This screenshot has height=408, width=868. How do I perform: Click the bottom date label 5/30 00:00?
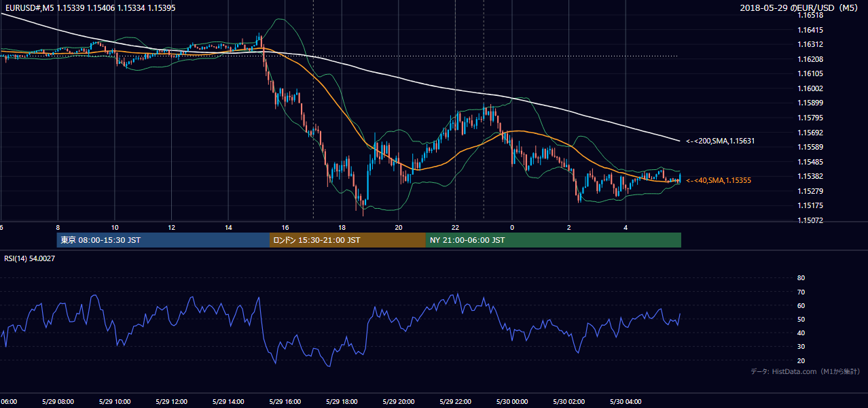tap(511, 401)
